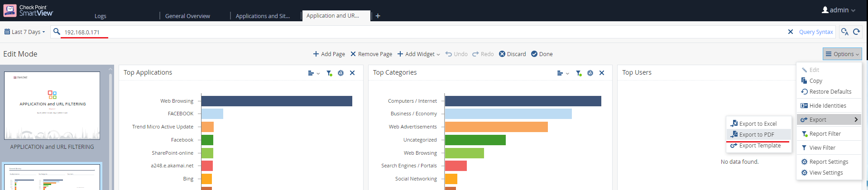Click the Search Engines / Portals label
The height and width of the screenshot is (190, 868).
click(x=409, y=166)
